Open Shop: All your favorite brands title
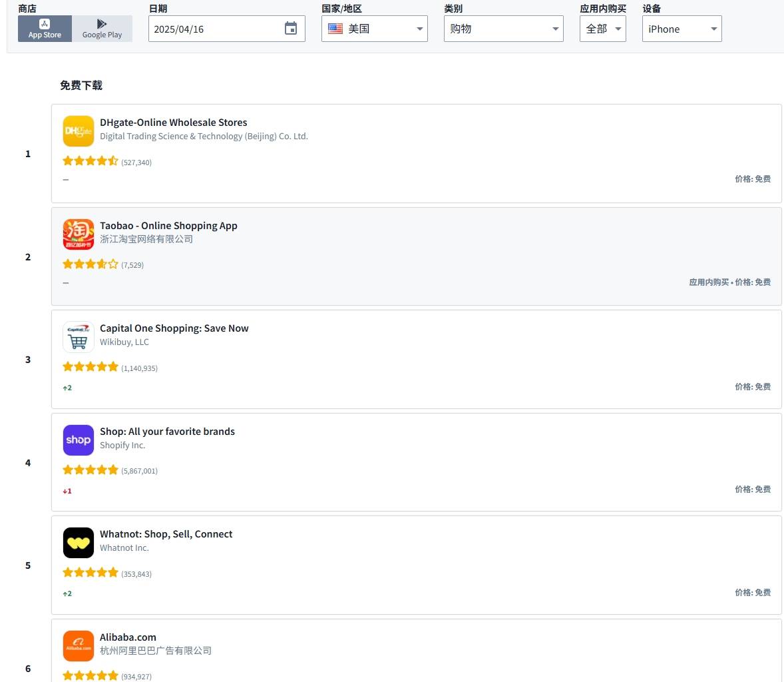Screen dimensions: 784x682 pos(167,432)
